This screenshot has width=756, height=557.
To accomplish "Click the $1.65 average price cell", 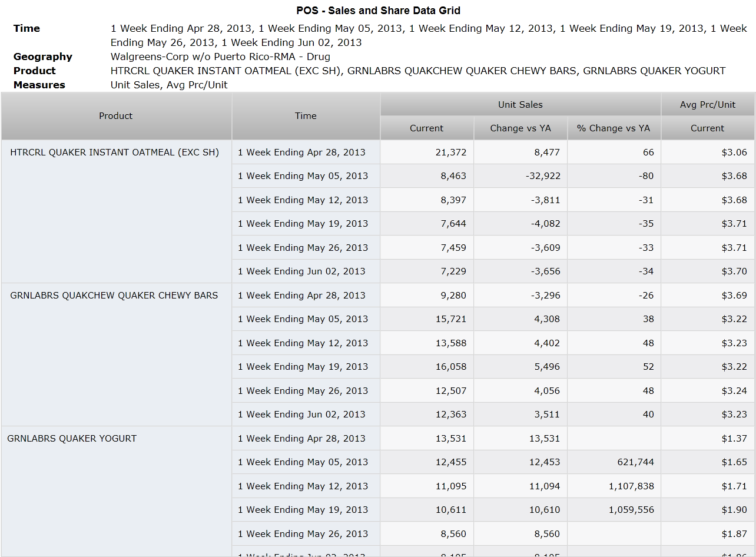I will point(708,462).
